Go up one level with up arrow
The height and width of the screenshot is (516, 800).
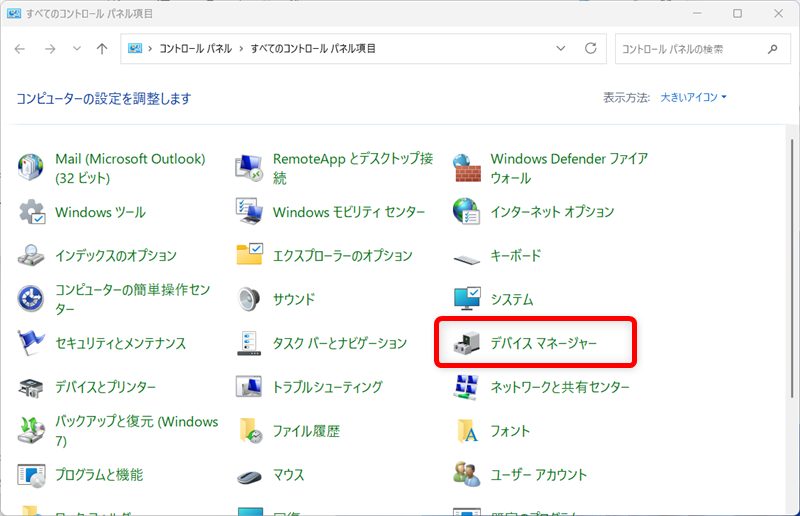pyautogui.click(x=102, y=48)
